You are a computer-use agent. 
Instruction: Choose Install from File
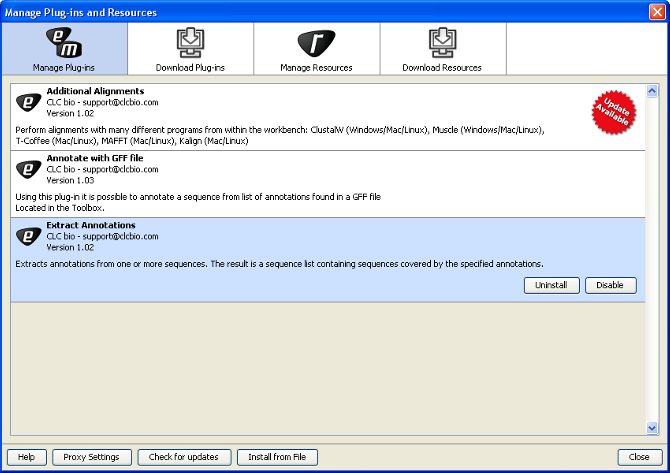pos(277,457)
